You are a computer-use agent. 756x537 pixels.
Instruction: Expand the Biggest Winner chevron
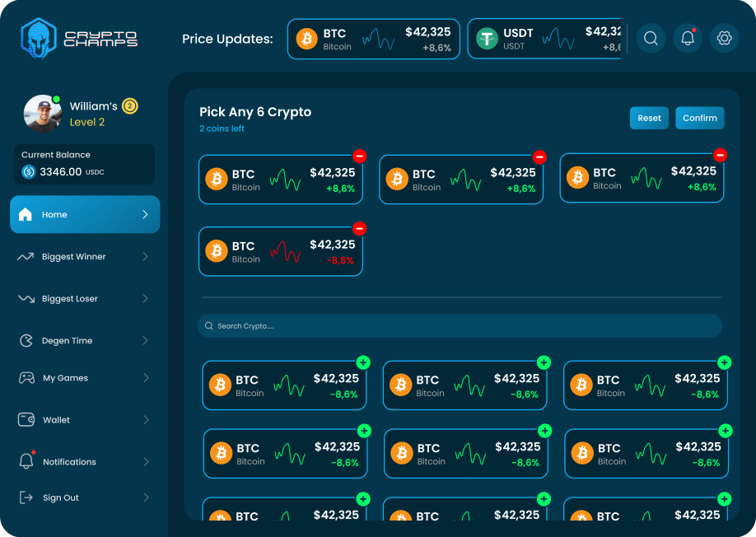point(145,257)
